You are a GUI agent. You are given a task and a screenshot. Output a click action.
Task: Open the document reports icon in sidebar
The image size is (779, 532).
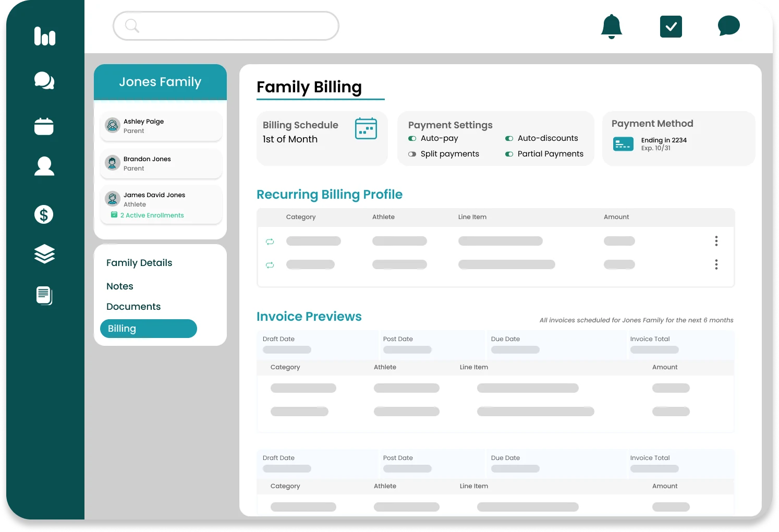[x=44, y=296]
